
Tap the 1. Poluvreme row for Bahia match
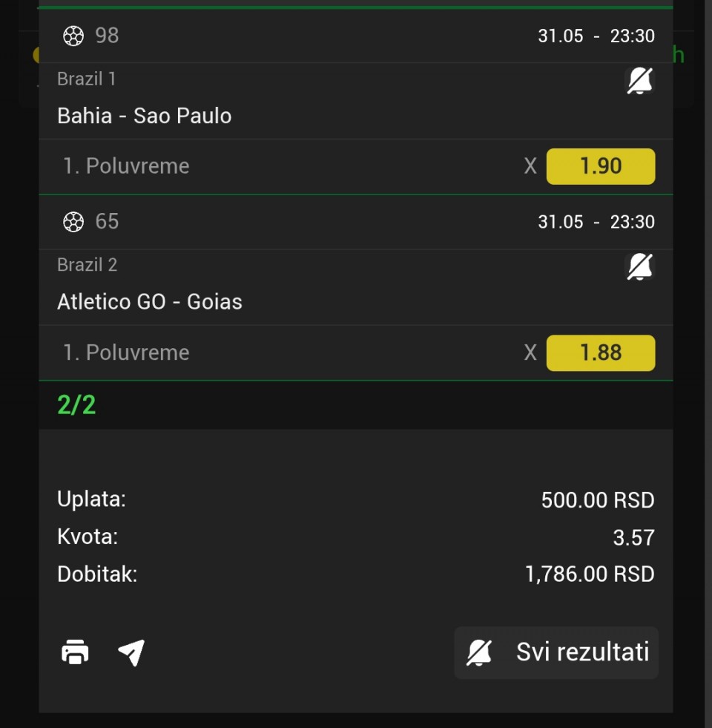(x=356, y=166)
